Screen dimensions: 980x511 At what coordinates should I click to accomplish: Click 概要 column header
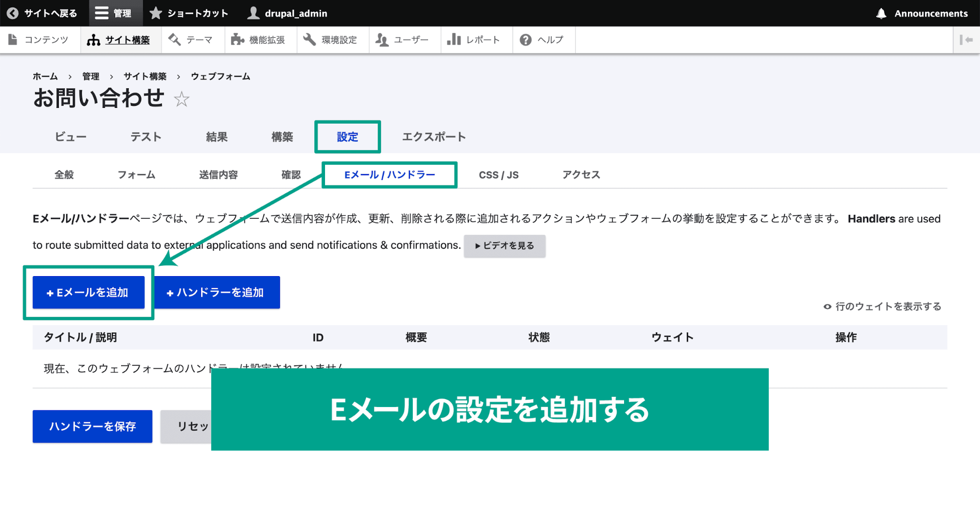tap(416, 337)
